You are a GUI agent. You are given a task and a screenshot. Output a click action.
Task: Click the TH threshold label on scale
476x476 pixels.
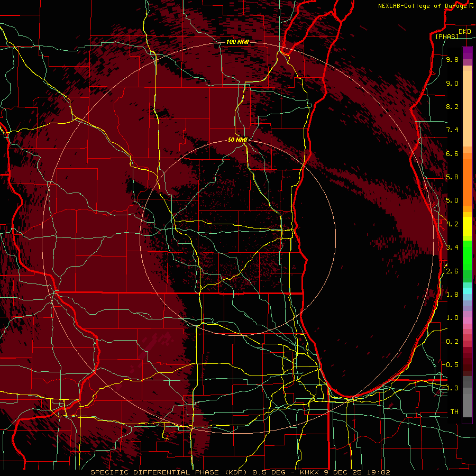[x=454, y=412]
